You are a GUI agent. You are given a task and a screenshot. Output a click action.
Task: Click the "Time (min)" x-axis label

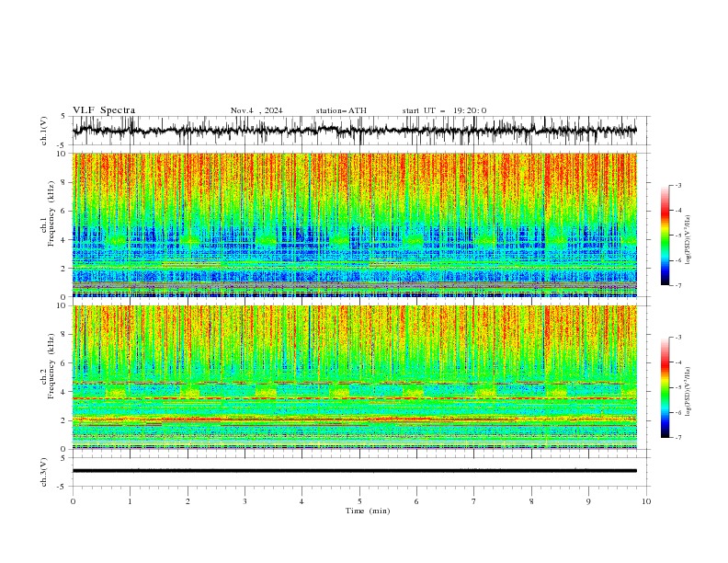tap(368, 511)
